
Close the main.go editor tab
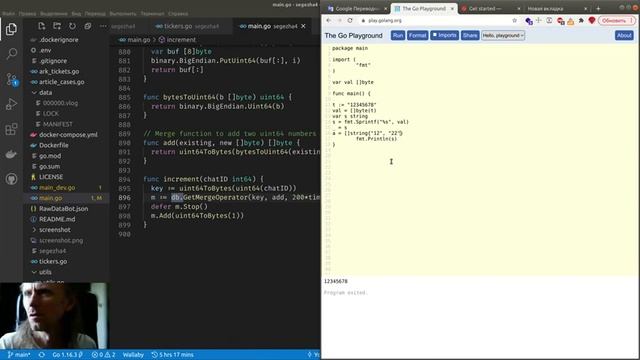click(303, 26)
